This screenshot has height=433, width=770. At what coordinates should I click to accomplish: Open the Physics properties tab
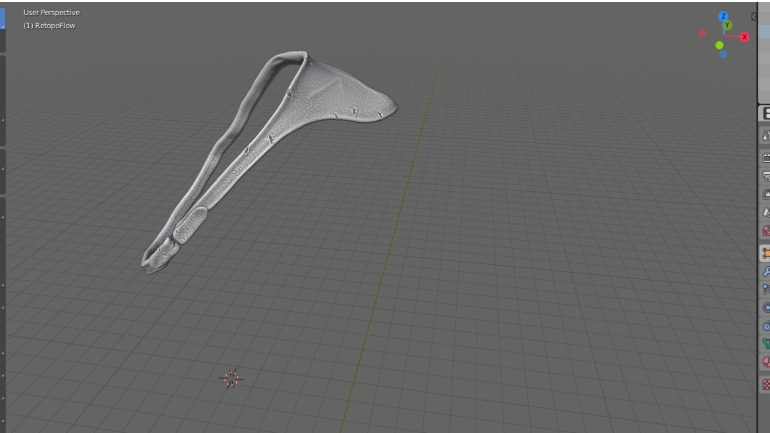click(x=765, y=308)
